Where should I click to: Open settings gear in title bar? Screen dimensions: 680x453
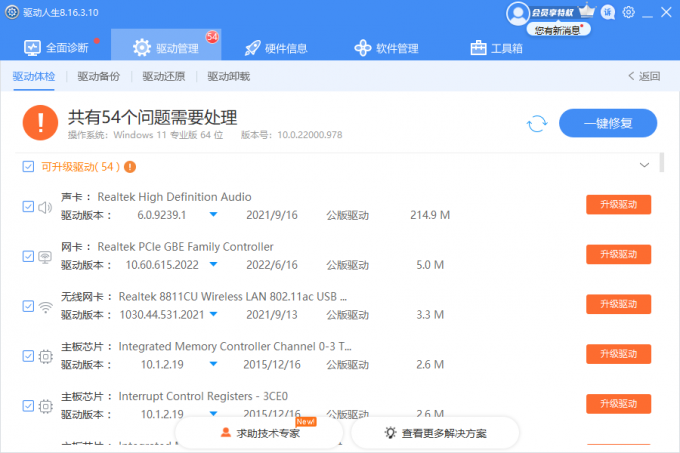pos(628,12)
